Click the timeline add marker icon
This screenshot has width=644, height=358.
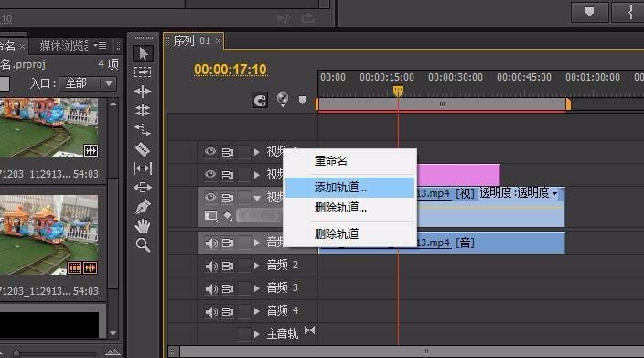point(302,100)
